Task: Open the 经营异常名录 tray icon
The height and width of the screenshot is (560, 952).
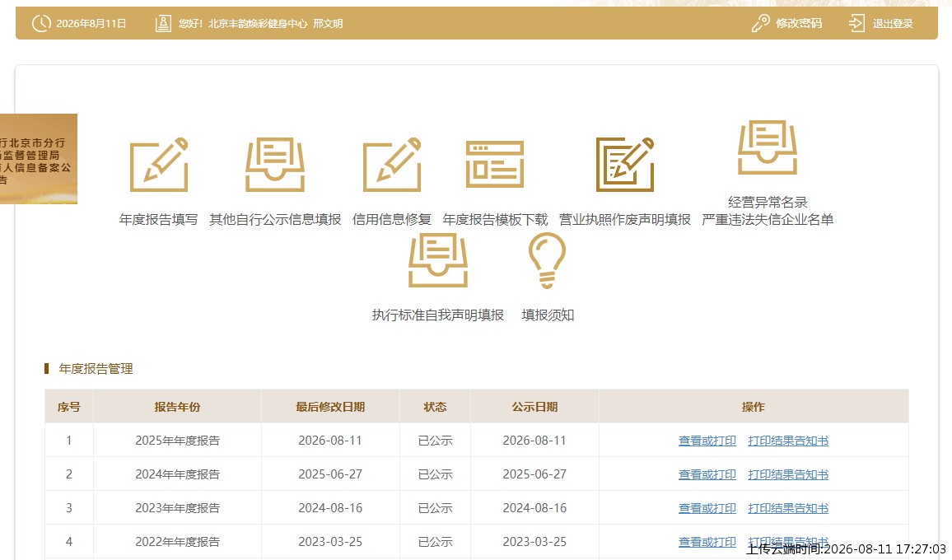Action: pos(768,147)
